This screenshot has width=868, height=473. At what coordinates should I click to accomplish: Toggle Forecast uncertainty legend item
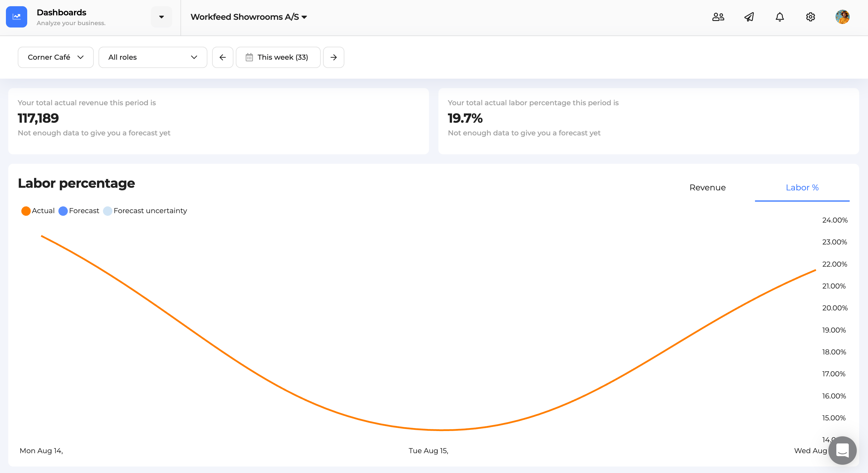pos(145,211)
